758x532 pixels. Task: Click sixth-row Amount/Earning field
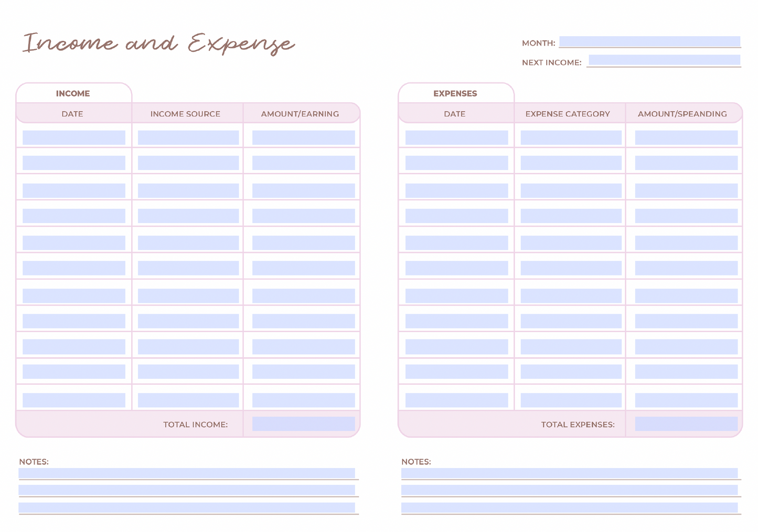304,268
